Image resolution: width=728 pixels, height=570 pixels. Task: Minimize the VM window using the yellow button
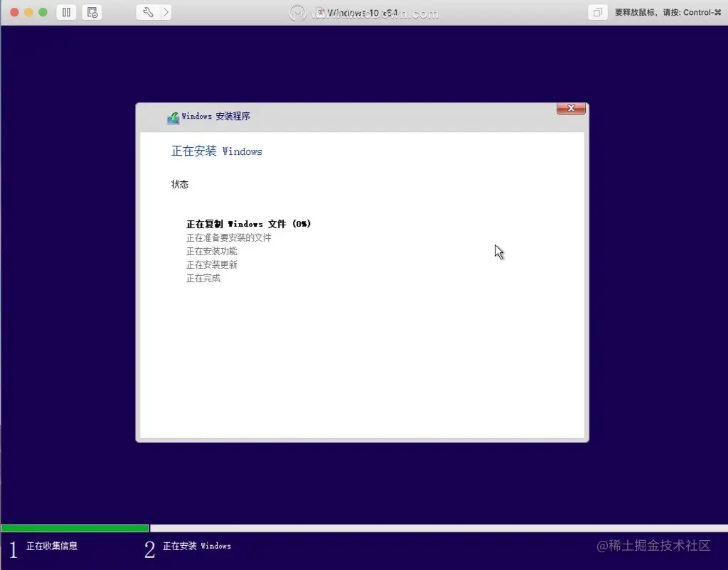coord(28,12)
